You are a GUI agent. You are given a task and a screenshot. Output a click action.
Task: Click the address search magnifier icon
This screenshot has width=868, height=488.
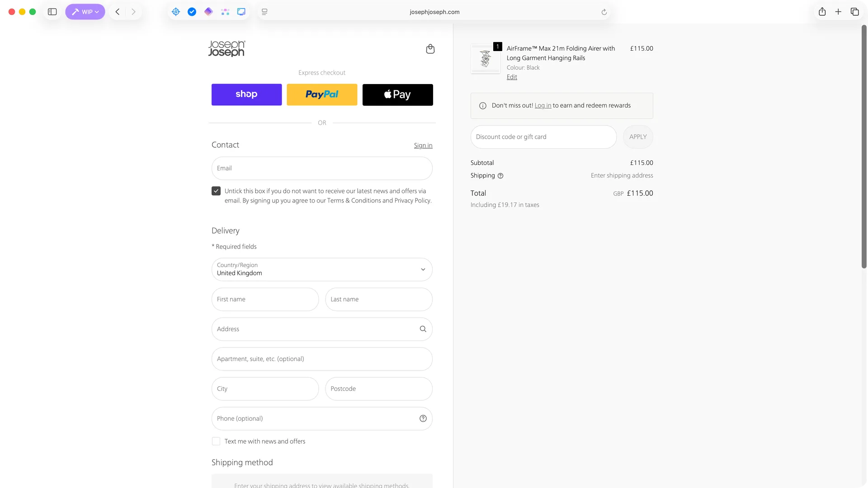pyautogui.click(x=423, y=329)
